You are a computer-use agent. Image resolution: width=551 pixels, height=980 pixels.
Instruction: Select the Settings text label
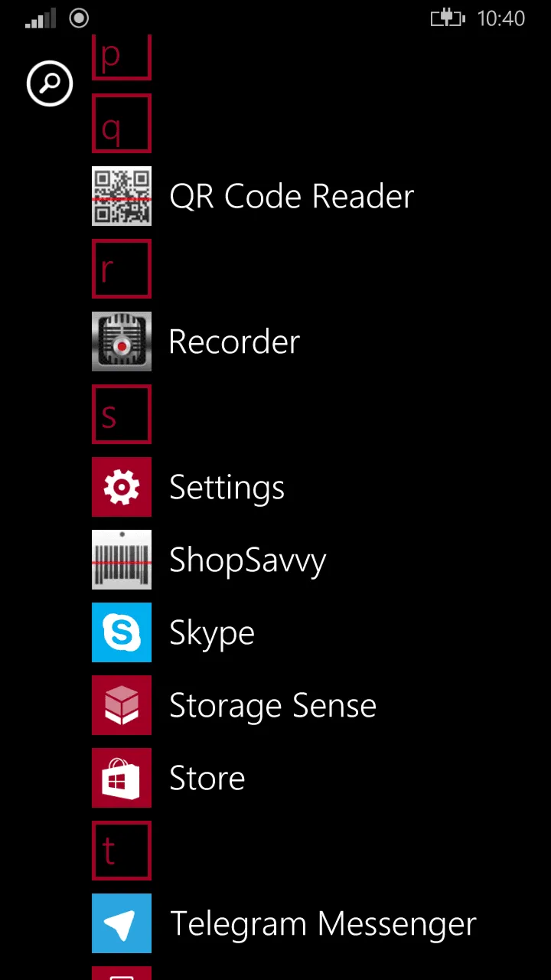tap(227, 488)
